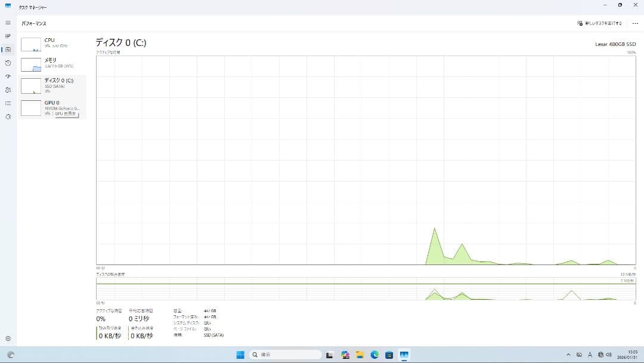644x363 pixels.
Task: Click 新しいタスクを実行する button
Action: [x=600, y=23]
